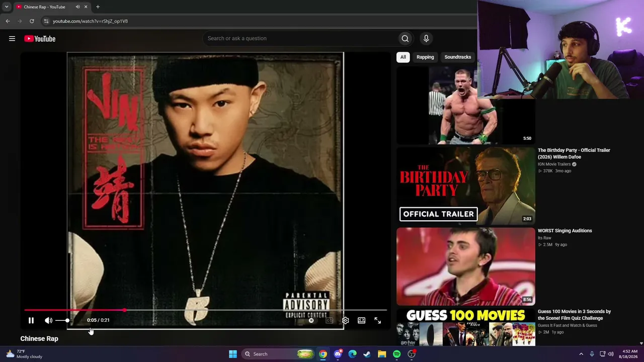Viewport: 644px width, 362px height.
Task: Open Guess 100 Movies thumbnail
Action: (x=465, y=327)
